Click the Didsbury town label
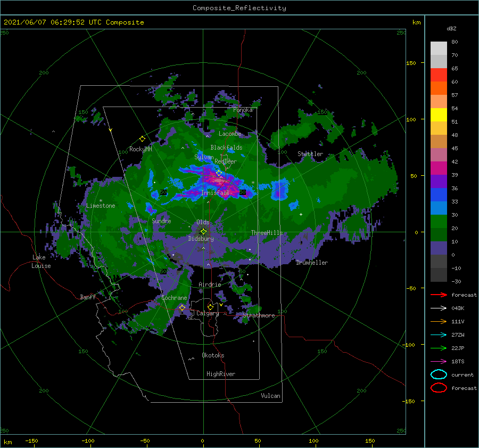This screenshot has width=479, height=448. point(201,239)
